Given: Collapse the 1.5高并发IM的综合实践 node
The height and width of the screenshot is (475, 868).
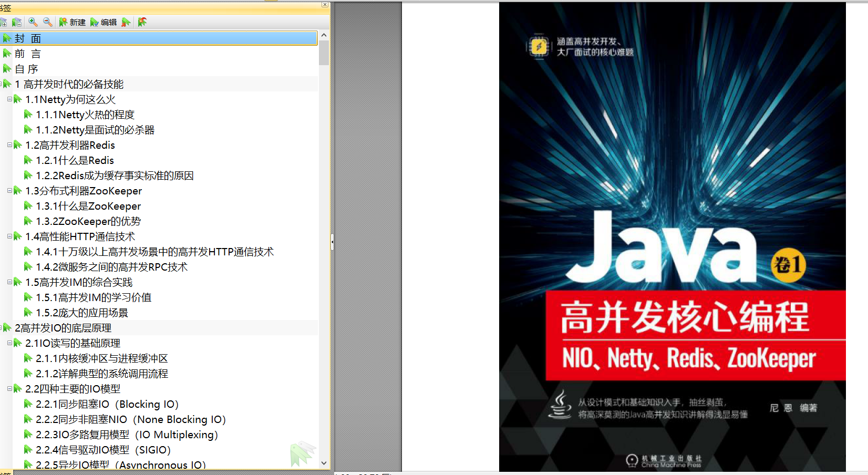Looking at the screenshot, I should (9, 282).
